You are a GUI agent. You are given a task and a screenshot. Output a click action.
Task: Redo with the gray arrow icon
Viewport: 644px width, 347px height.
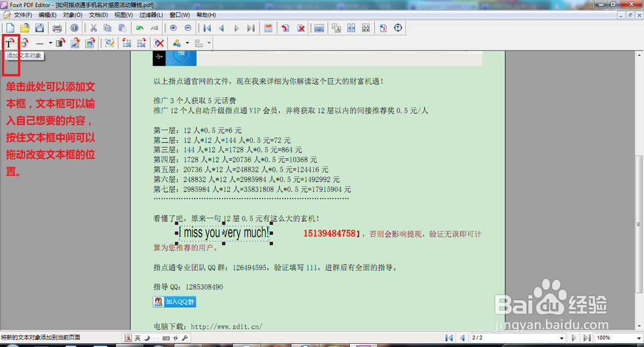point(155,28)
